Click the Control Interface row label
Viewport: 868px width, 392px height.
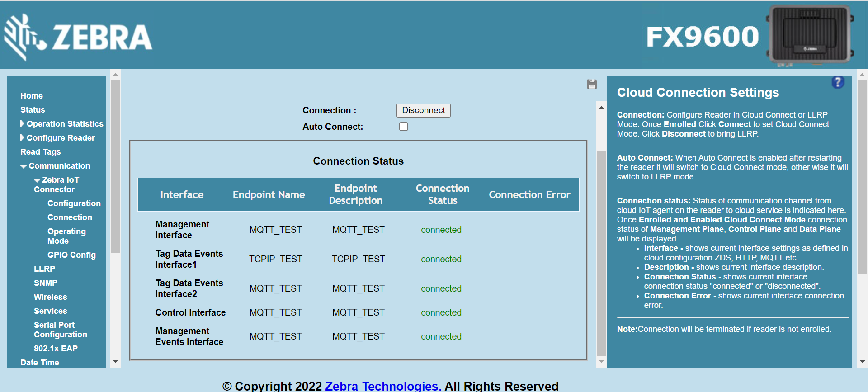(x=190, y=312)
